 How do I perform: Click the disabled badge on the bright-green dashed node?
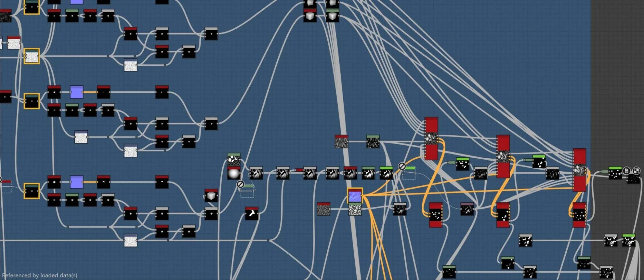click(402, 166)
